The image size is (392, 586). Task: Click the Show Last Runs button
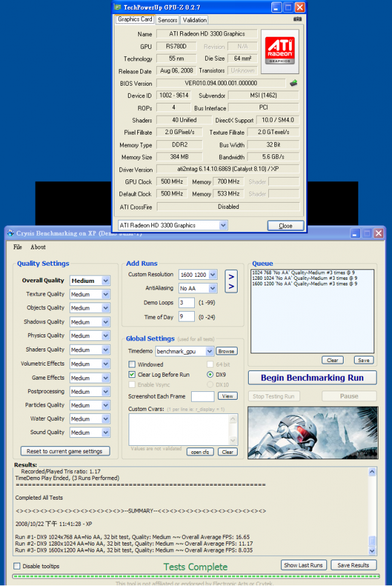point(303,565)
